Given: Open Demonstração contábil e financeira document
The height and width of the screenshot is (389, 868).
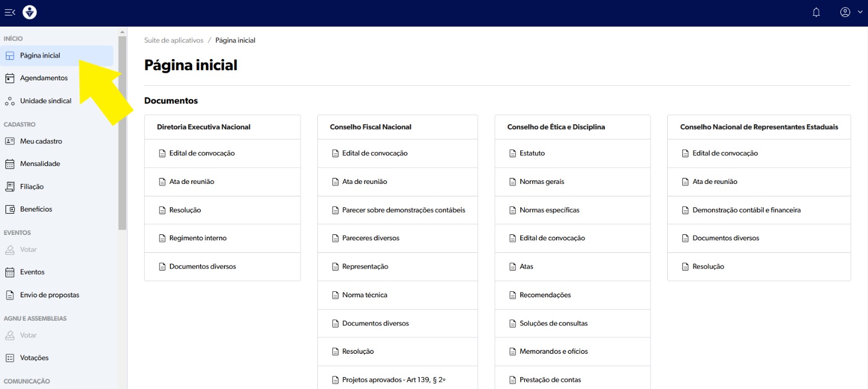Looking at the screenshot, I should coord(746,210).
